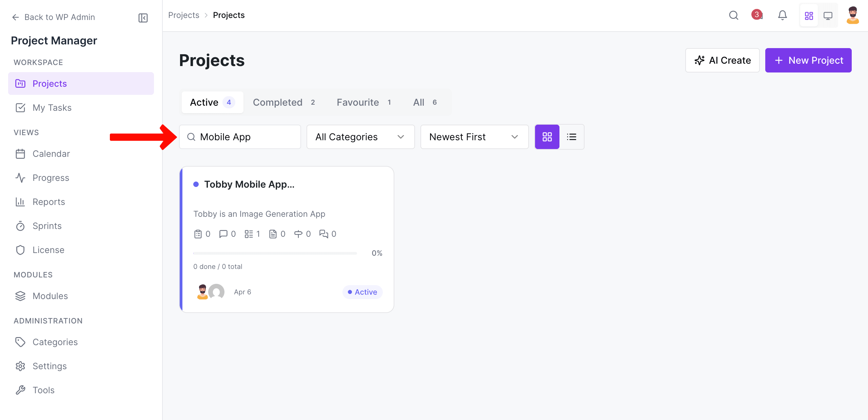Viewport: 868px width, 420px height.
Task: Select the grid view toggle
Action: tap(547, 136)
